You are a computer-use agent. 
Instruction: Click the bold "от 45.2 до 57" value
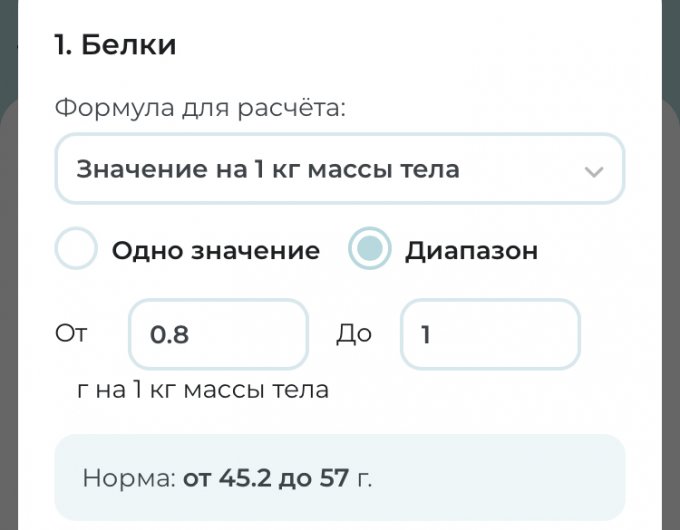[265, 478]
